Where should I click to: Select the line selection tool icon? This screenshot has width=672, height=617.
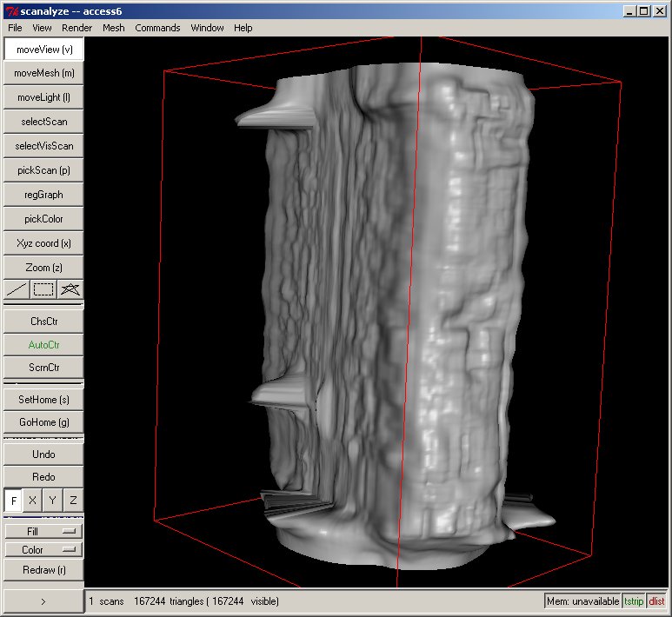[x=17, y=289]
